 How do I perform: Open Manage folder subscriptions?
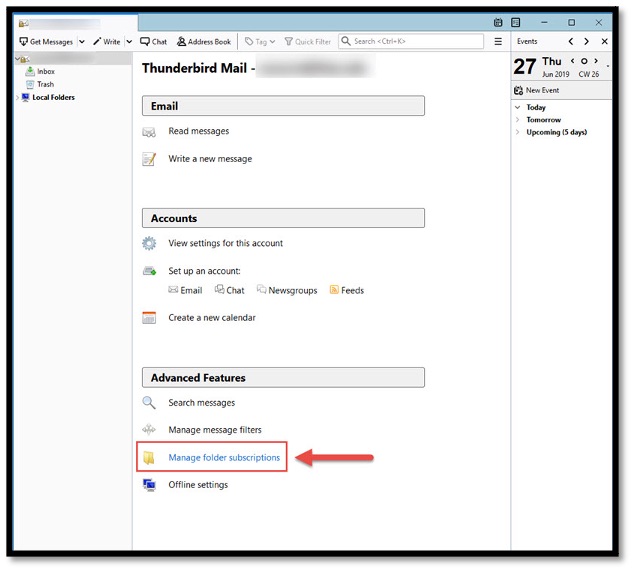coord(224,457)
